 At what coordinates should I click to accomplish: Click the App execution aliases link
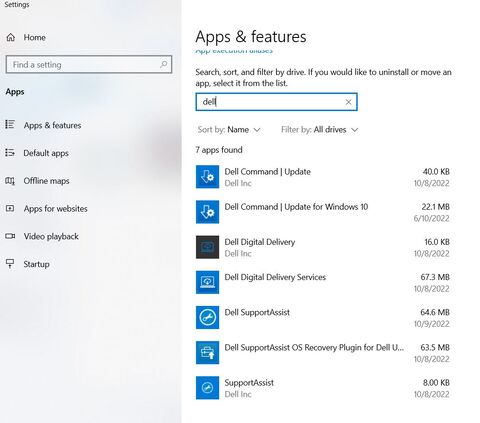234,51
